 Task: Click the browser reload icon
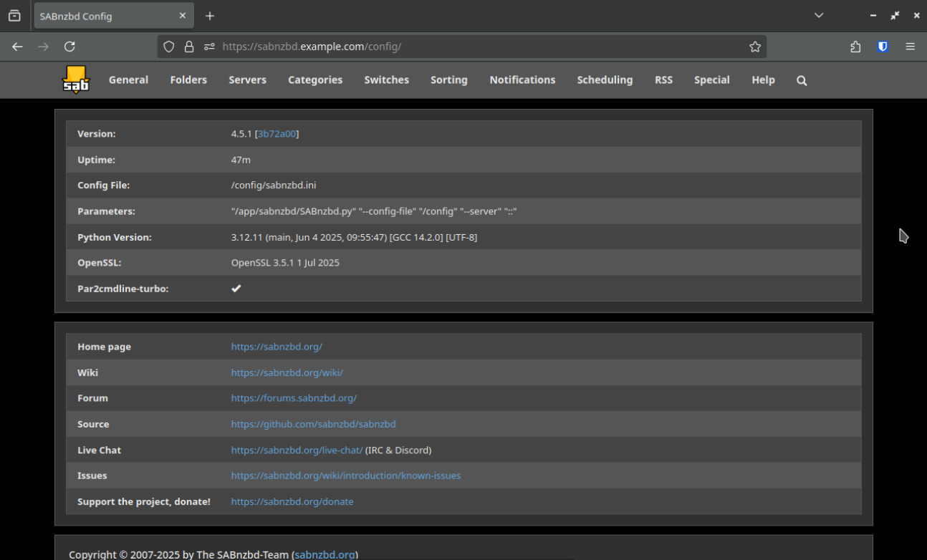pos(69,47)
